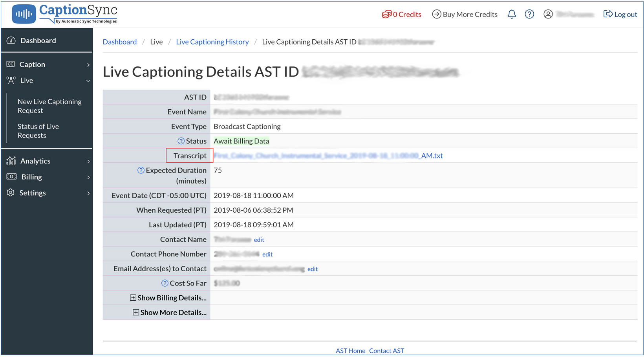
Task: Expand Show Billing Details
Action: (168, 298)
